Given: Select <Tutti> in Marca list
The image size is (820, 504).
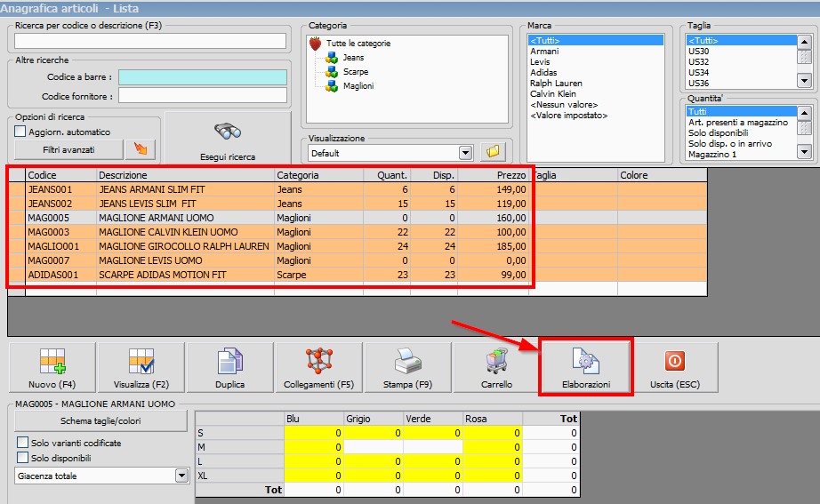Looking at the screenshot, I should point(596,40).
